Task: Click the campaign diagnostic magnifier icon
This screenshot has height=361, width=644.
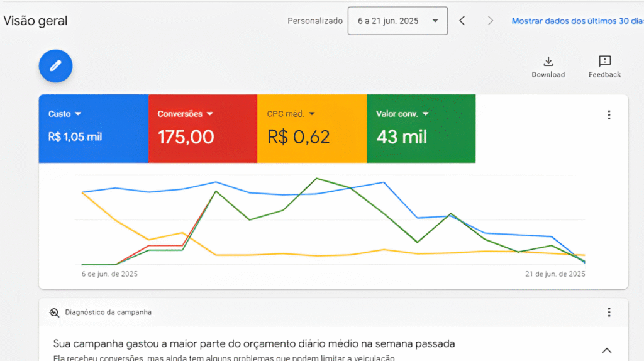Action: coord(54,313)
